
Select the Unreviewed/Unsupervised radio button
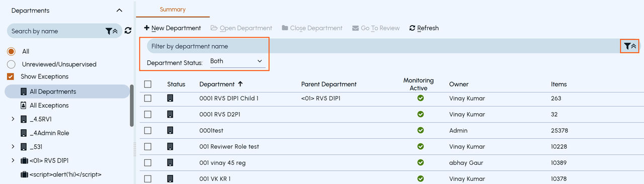11,64
